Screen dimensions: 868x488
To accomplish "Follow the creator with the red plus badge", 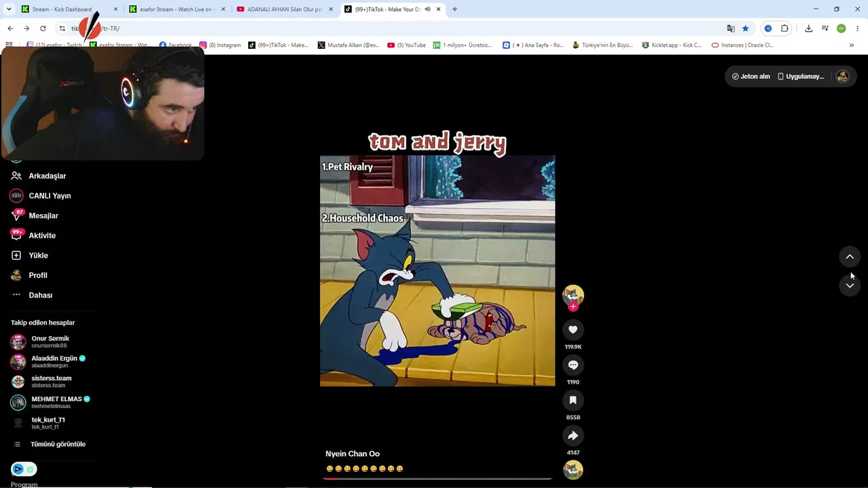I will 573,306.
